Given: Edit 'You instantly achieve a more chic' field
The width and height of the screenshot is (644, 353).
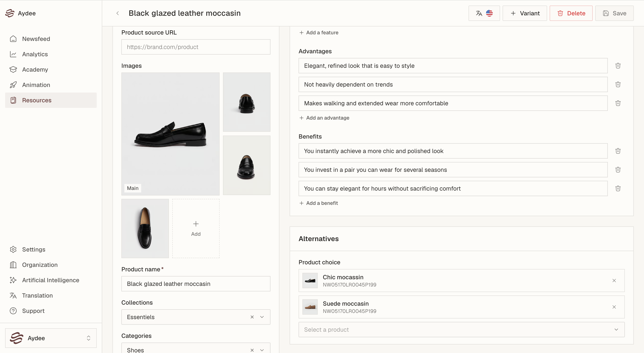Looking at the screenshot, I should click(x=453, y=151).
